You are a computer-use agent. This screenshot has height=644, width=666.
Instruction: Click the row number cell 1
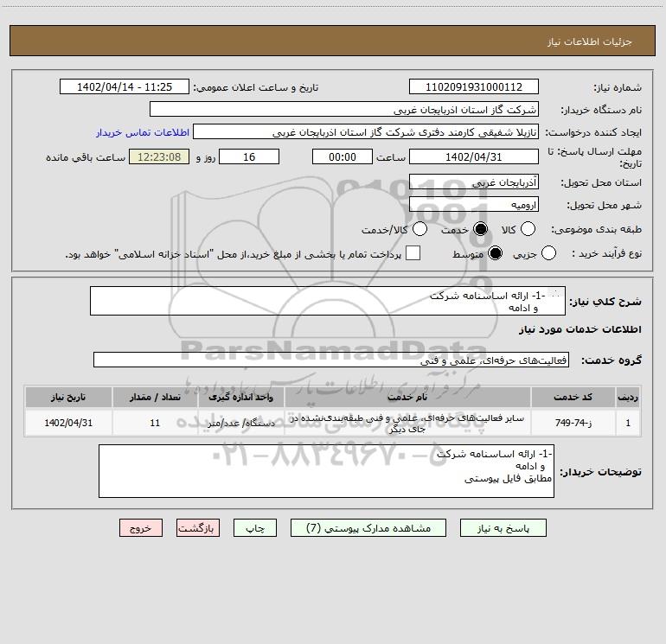tap(628, 423)
